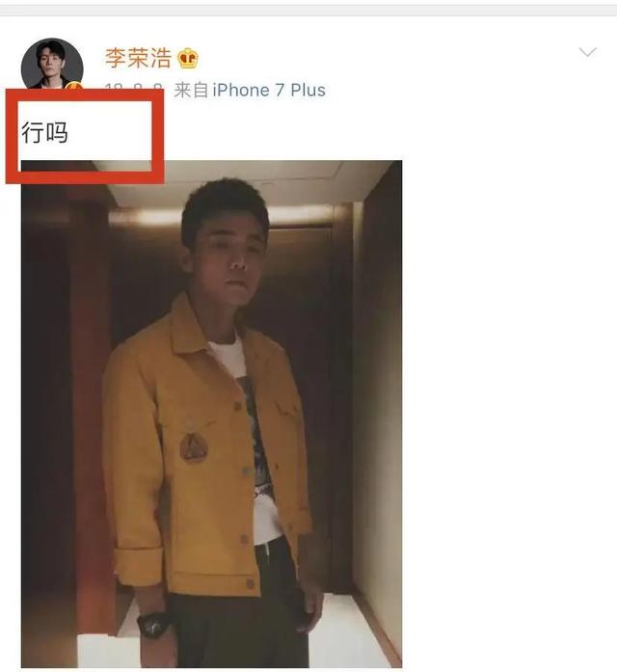Image resolution: width=617 pixels, height=672 pixels.
Task: Click the 李荣浩 username link
Action: click(138, 58)
